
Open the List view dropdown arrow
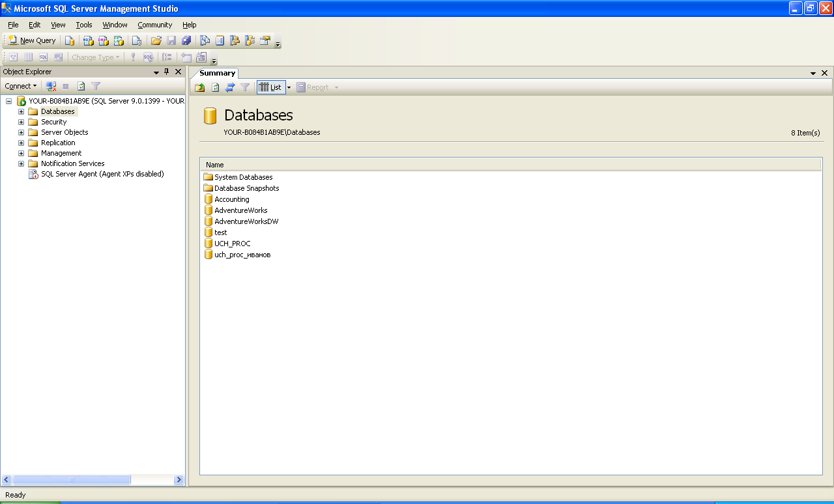[289, 87]
